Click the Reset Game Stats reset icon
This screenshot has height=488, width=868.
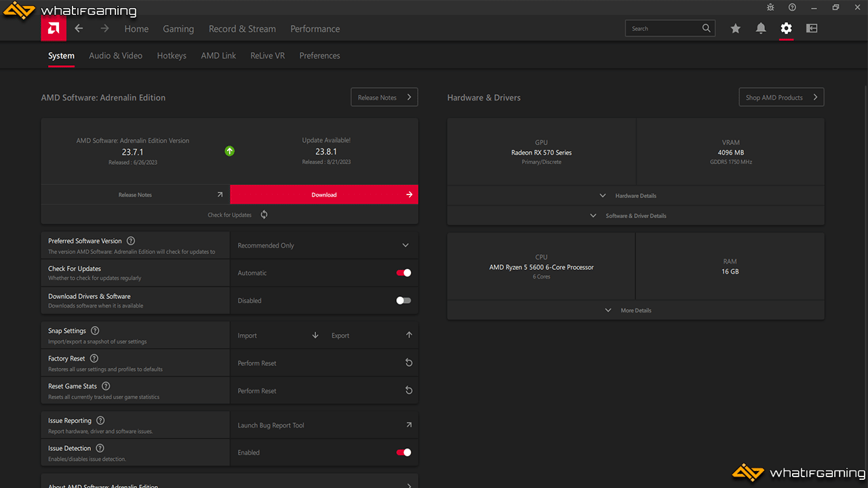click(x=409, y=390)
